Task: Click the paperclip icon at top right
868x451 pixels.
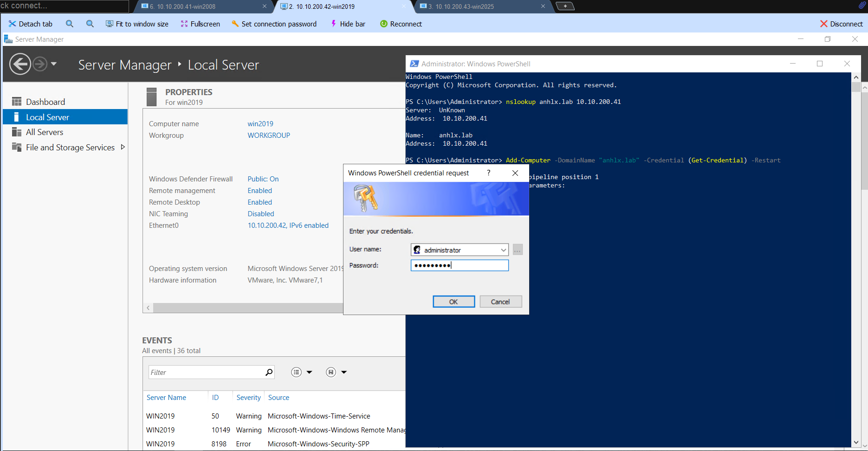Action: point(862,5)
